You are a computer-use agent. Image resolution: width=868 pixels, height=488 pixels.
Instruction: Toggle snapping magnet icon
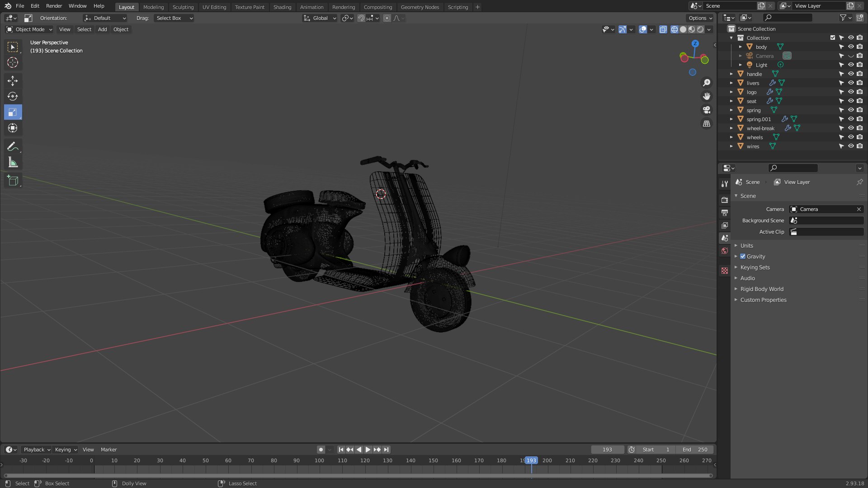(361, 18)
